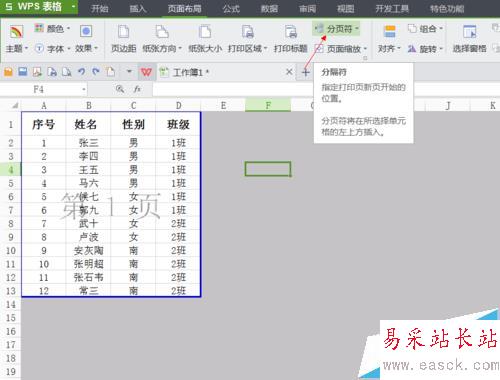Click the selected cell F4
500x380 pixels.
click(268, 169)
